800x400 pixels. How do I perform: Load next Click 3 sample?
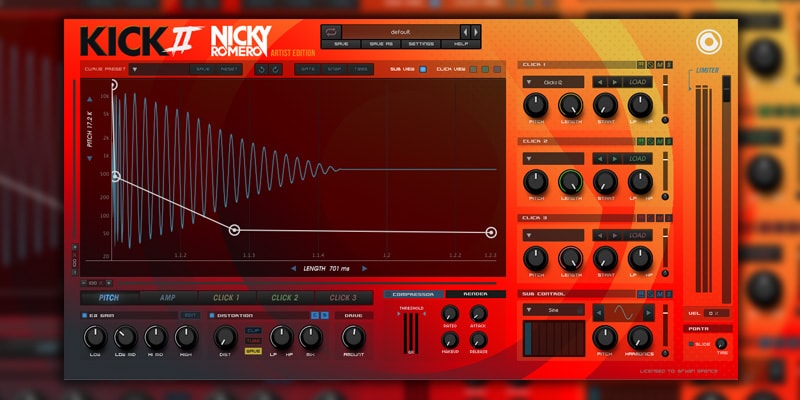click(x=614, y=235)
